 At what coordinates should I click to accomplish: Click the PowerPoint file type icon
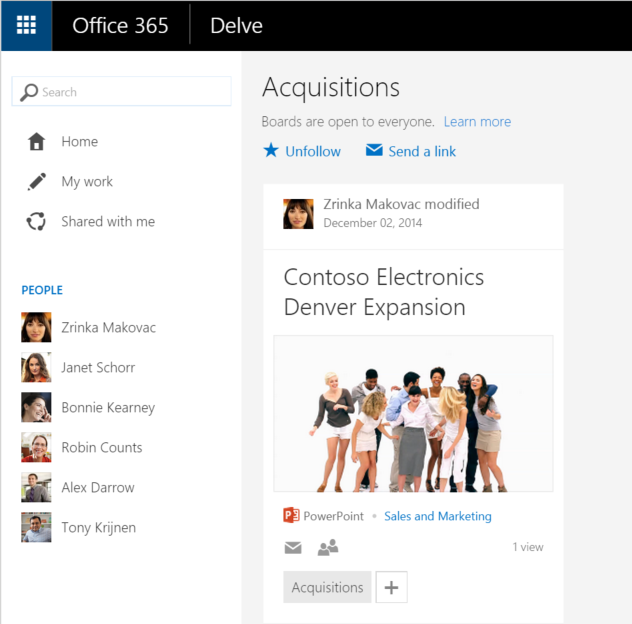(291, 516)
